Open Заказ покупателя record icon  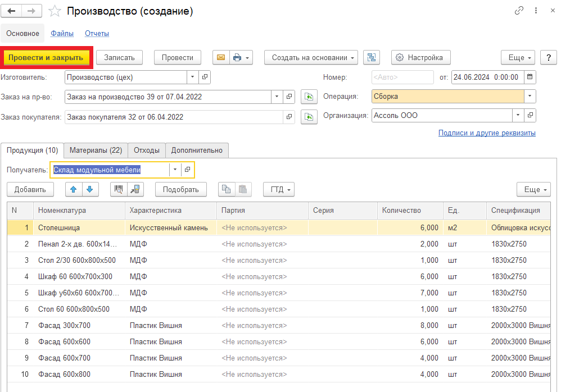[289, 117]
